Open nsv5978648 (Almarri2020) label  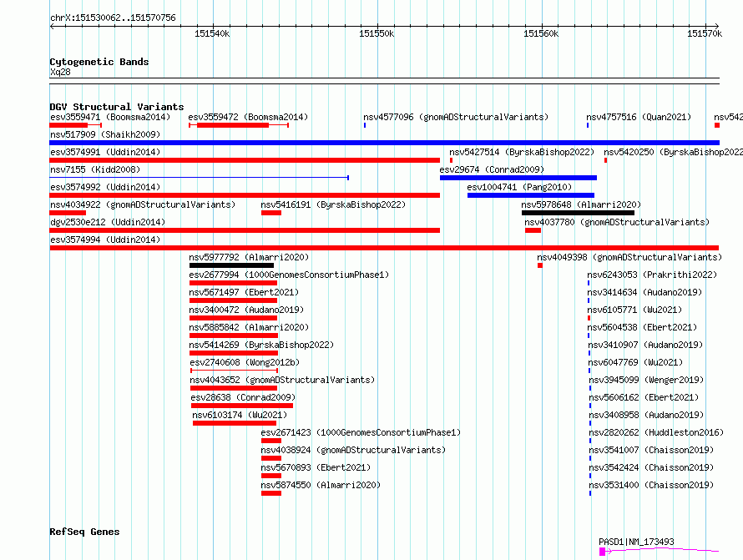coord(581,204)
